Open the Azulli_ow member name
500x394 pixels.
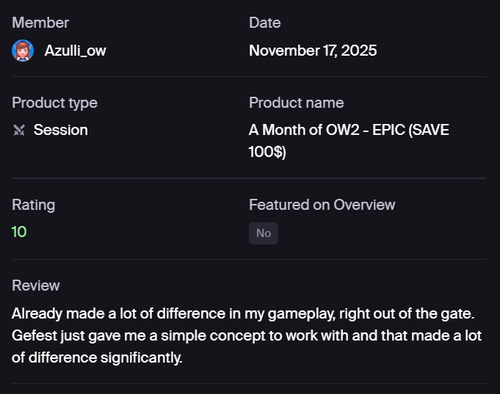[75, 51]
